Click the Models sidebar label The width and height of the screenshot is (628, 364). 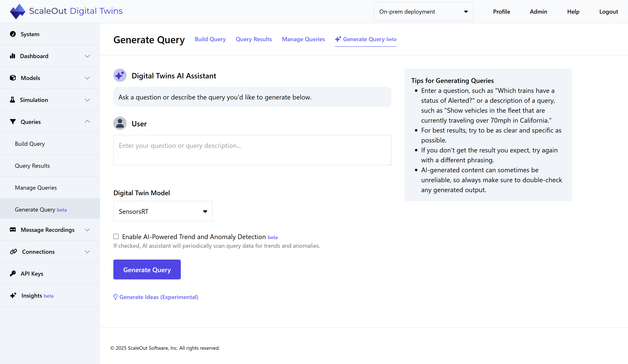(x=30, y=78)
